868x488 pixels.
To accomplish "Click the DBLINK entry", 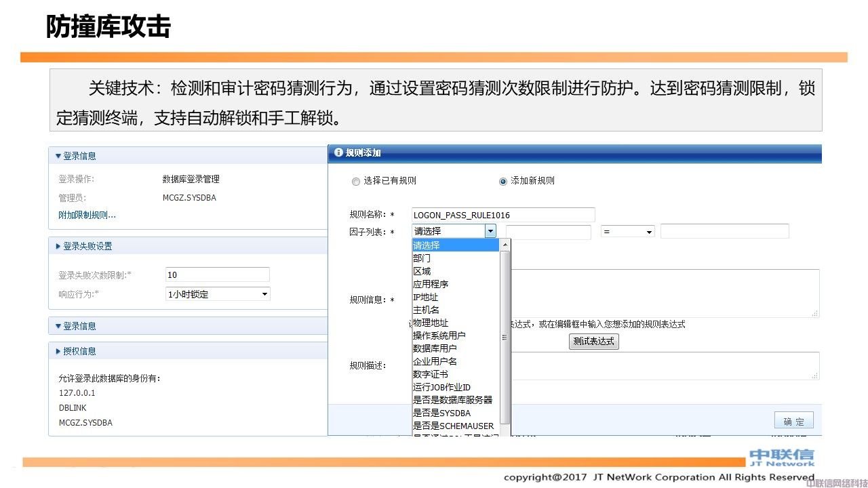I will (73, 408).
